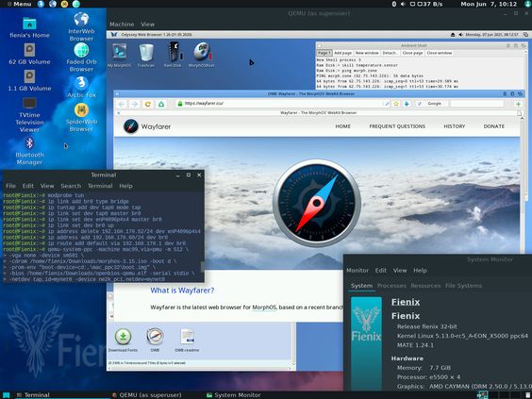The width and height of the screenshot is (532, 399).
Task: Click the Fienix heading link
Action: pyautogui.click(x=406, y=302)
